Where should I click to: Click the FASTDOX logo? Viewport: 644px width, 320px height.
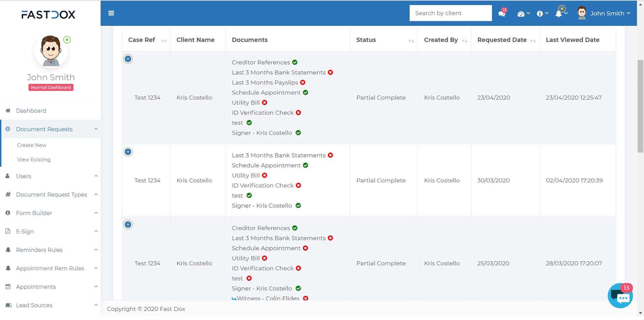tap(48, 14)
